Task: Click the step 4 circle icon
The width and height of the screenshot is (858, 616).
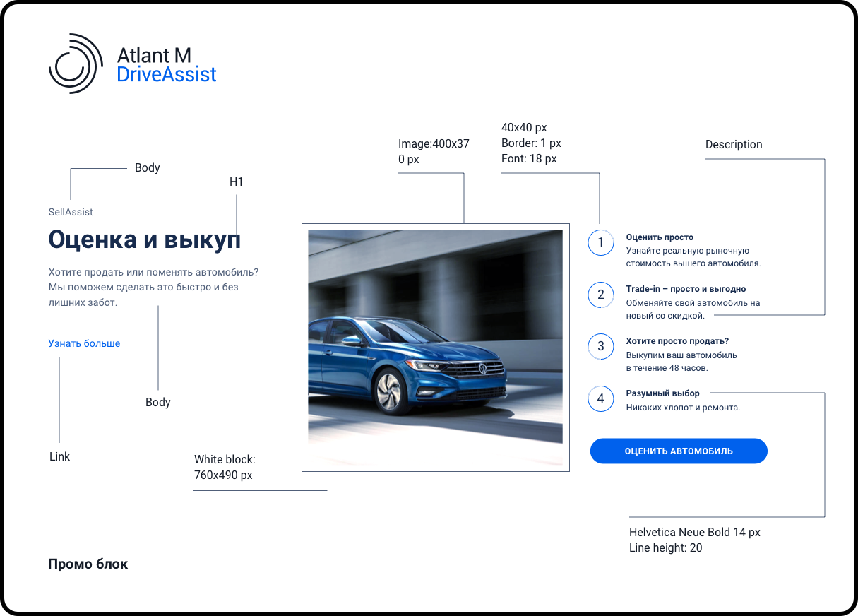Action: click(601, 399)
